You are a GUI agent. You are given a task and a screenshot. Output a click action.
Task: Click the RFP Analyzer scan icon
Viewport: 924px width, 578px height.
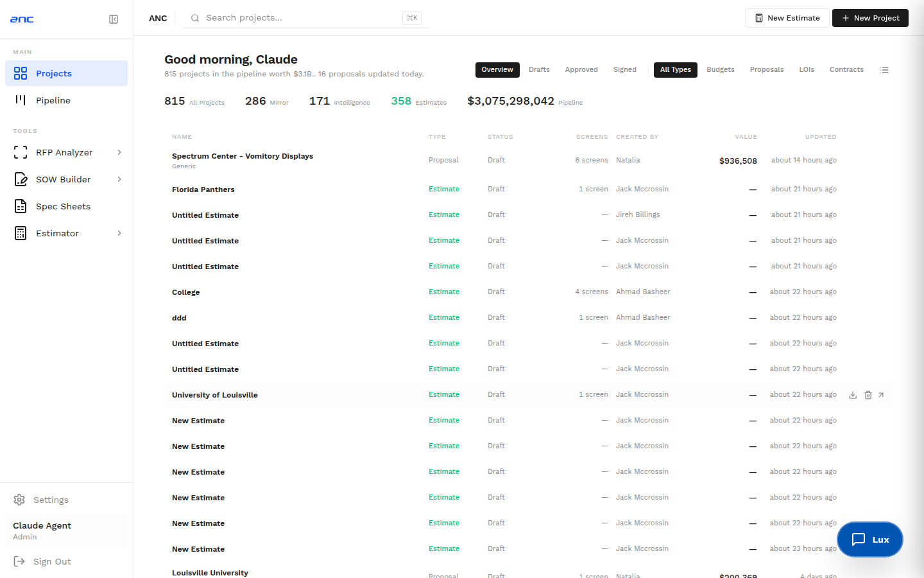point(21,152)
